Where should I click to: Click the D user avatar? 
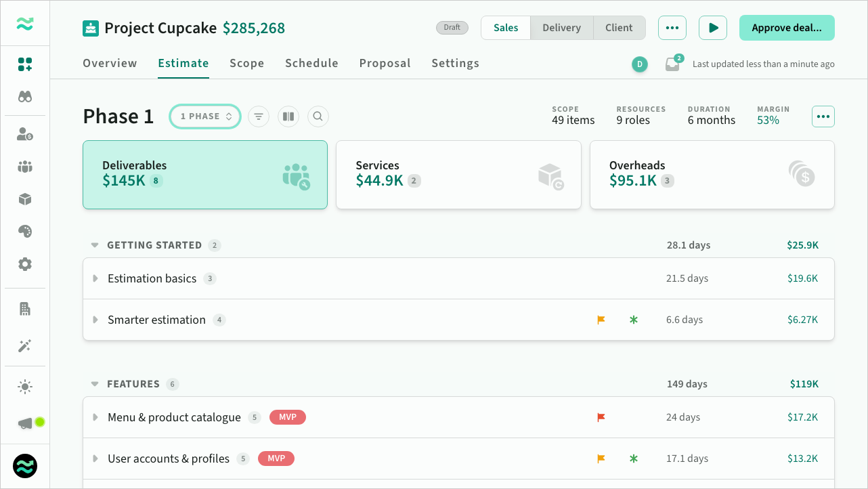click(x=640, y=64)
